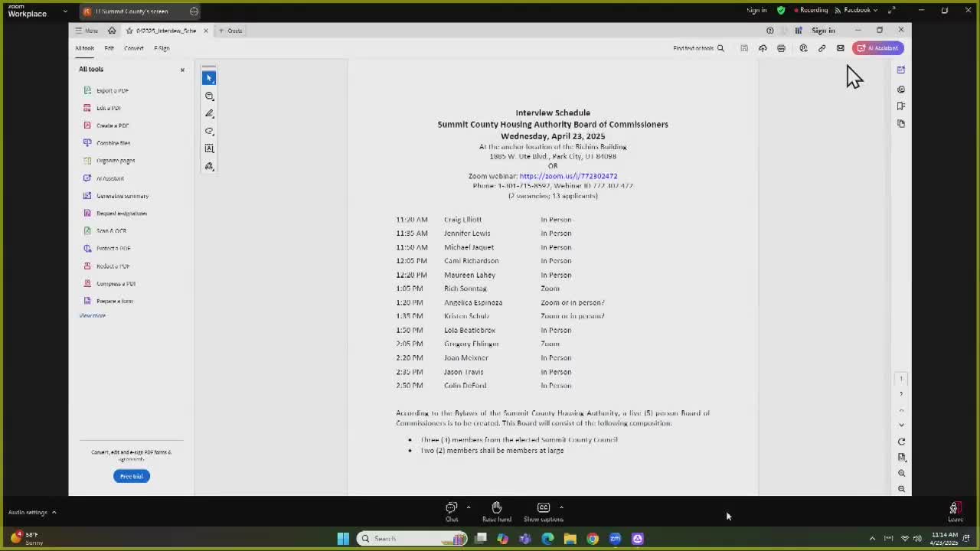Close the All tools panel

pos(182,70)
